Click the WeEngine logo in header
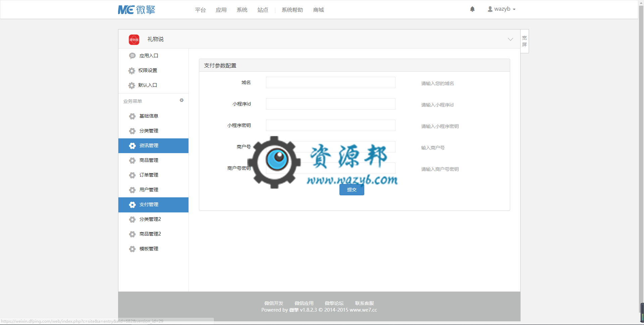Viewport: 644px width, 325px height. pyautogui.click(x=137, y=10)
